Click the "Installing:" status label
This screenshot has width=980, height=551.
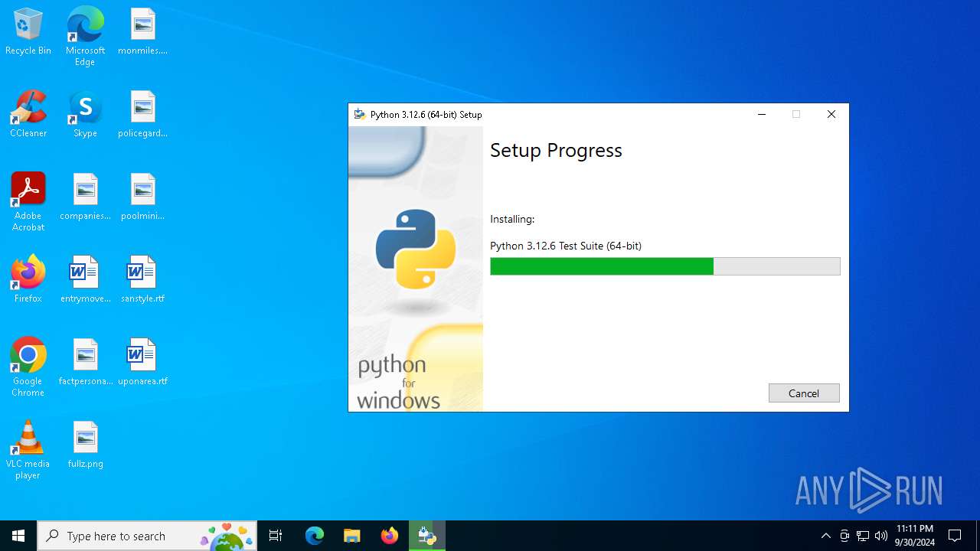(x=512, y=219)
